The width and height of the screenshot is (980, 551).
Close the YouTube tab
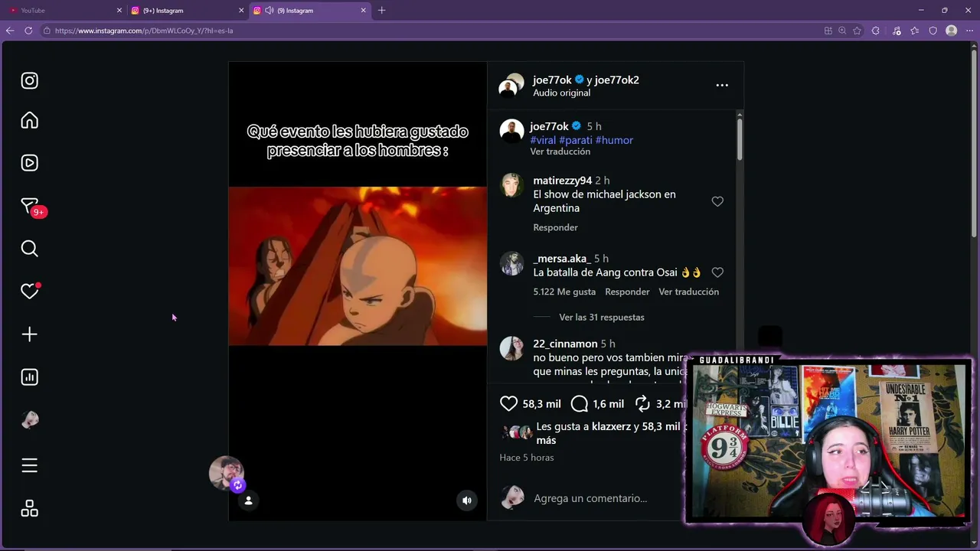pyautogui.click(x=119, y=11)
